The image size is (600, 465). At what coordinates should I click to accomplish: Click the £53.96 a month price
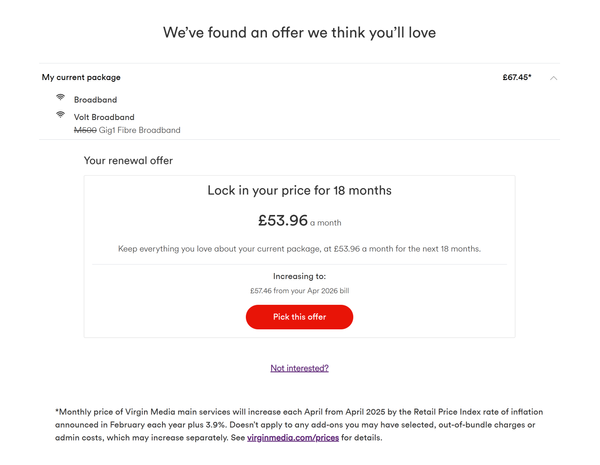(x=299, y=220)
